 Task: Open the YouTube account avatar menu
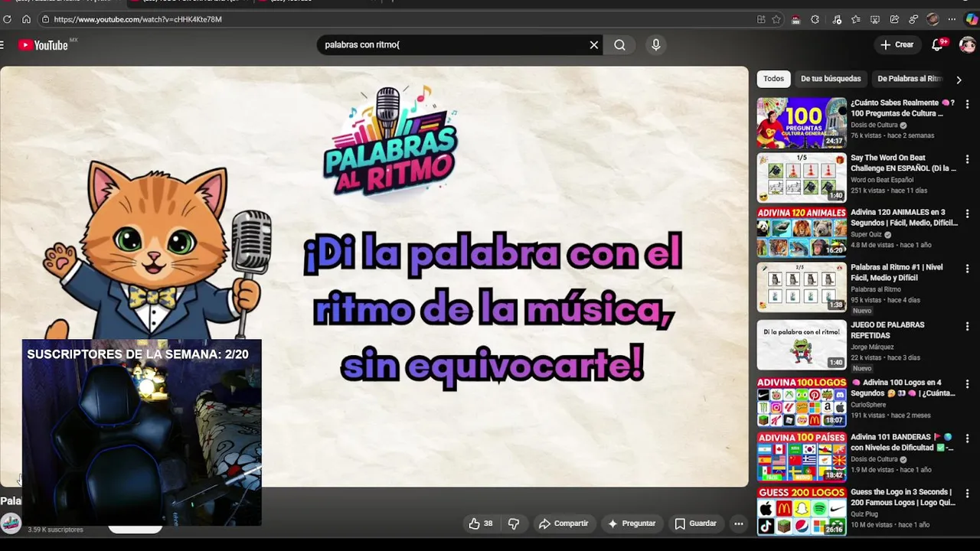click(x=968, y=45)
